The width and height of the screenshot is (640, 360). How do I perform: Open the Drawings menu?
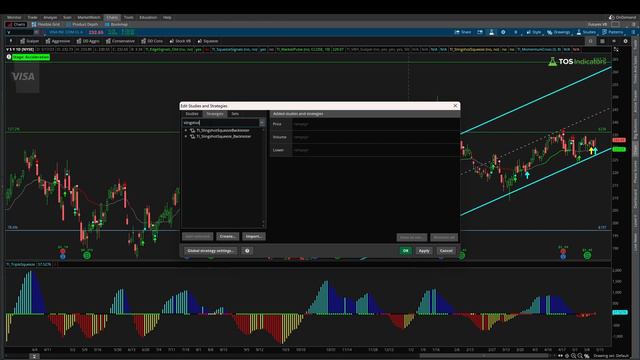point(558,32)
